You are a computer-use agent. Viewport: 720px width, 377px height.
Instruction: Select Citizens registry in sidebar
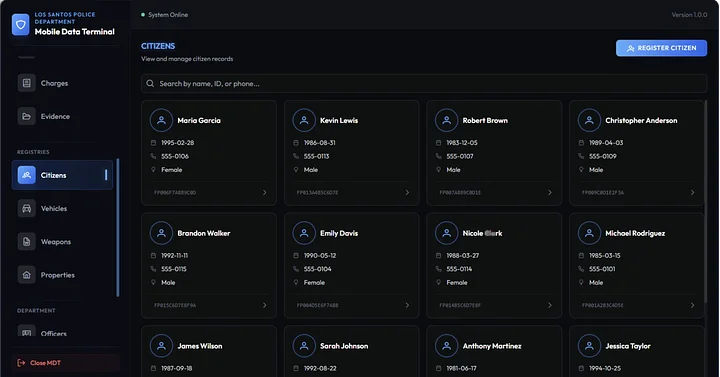[62, 175]
